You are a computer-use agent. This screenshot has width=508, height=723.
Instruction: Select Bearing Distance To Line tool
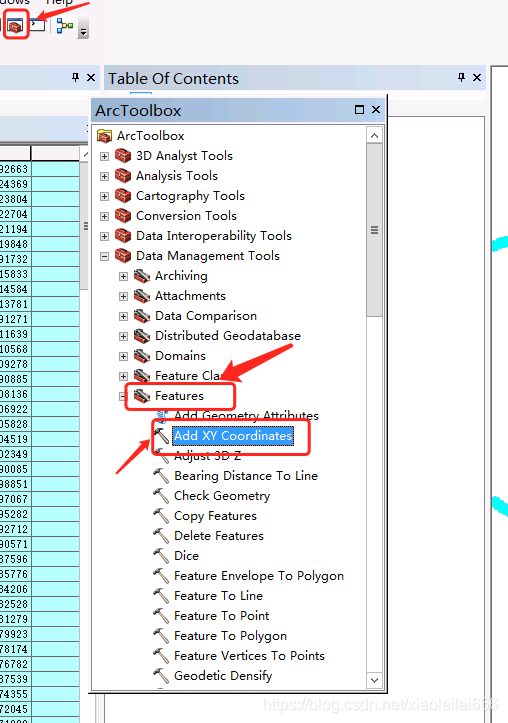[246, 476]
